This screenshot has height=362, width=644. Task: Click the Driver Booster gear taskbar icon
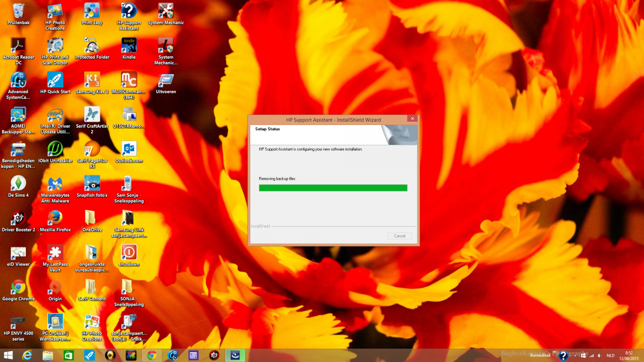pos(214,355)
